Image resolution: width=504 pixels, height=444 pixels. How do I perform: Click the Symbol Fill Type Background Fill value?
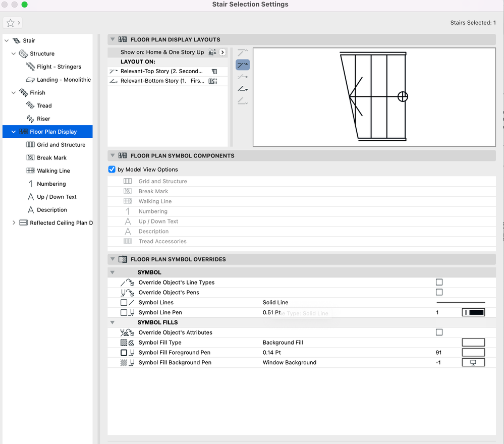pos(283,343)
